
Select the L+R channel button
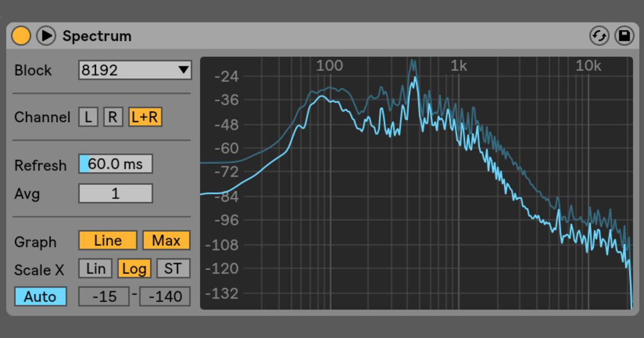pyautogui.click(x=145, y=117)
